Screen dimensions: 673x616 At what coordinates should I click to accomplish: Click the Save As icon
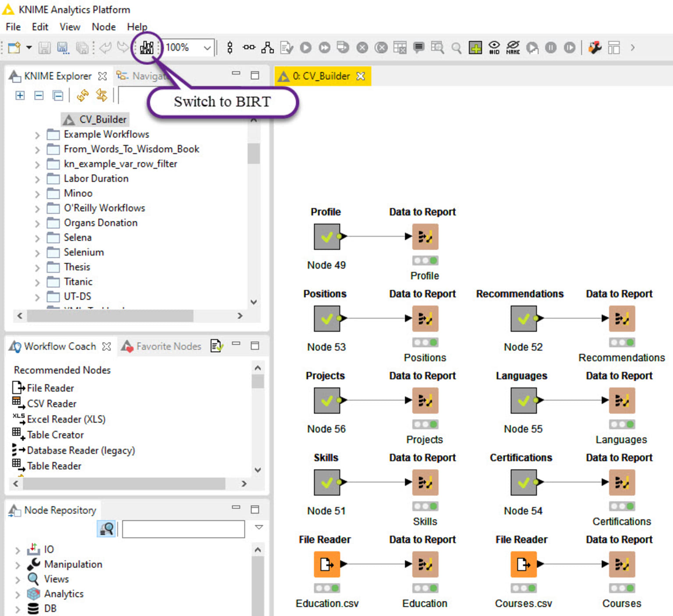[x=63, y=47]
